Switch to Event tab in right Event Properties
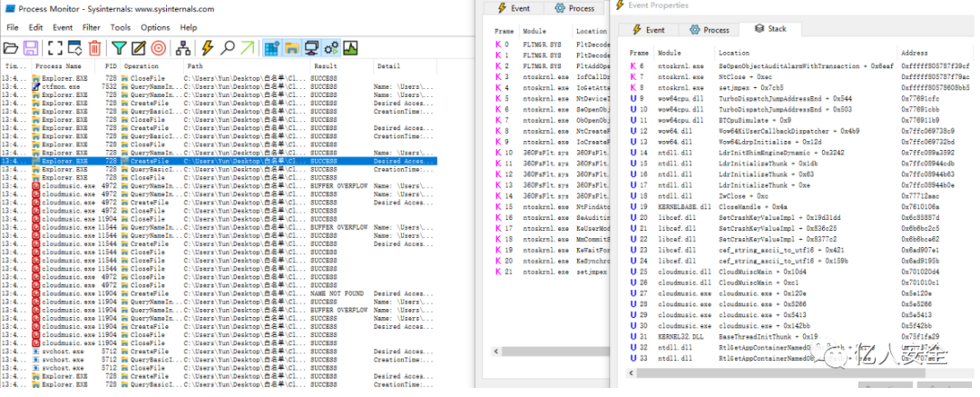 (x=649, y=29)
